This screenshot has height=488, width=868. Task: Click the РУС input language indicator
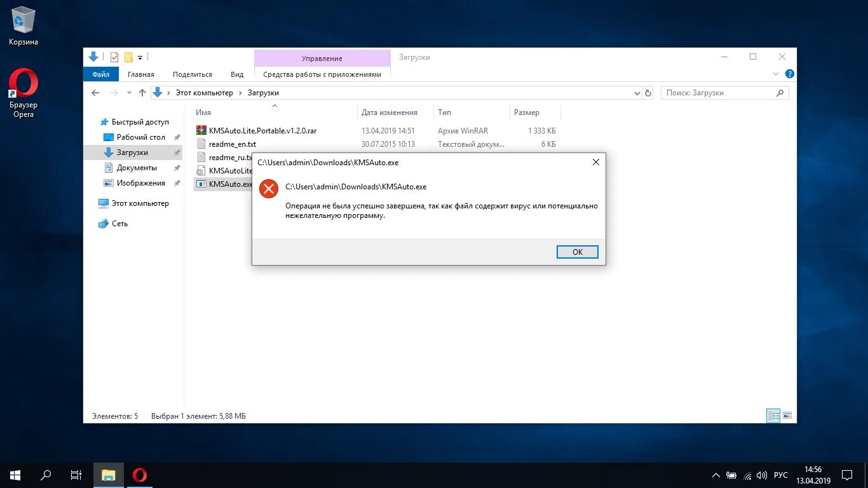click(x=781, y=475)
